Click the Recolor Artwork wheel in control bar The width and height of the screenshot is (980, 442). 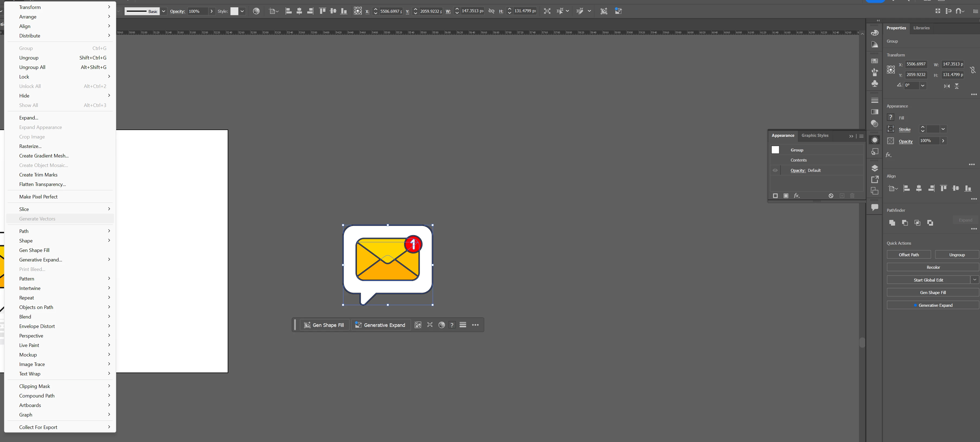pyautogui.click(x=256, y=11)
